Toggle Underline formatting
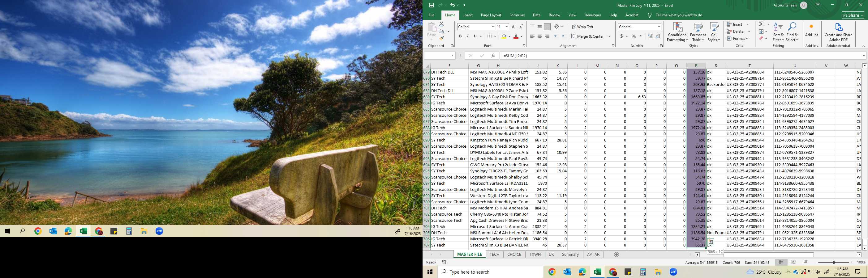 click(475, 36)
